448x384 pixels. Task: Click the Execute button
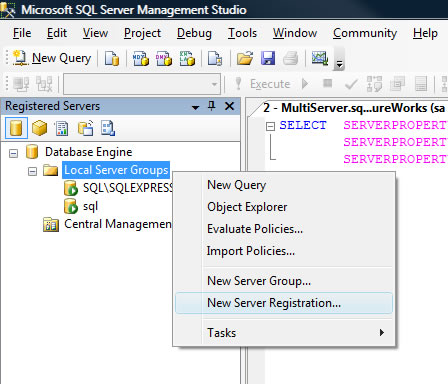click(263, 84)
